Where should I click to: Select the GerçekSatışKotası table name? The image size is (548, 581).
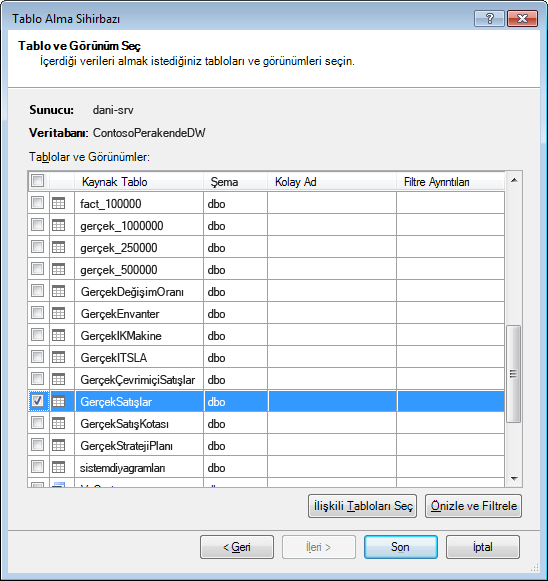124,424
